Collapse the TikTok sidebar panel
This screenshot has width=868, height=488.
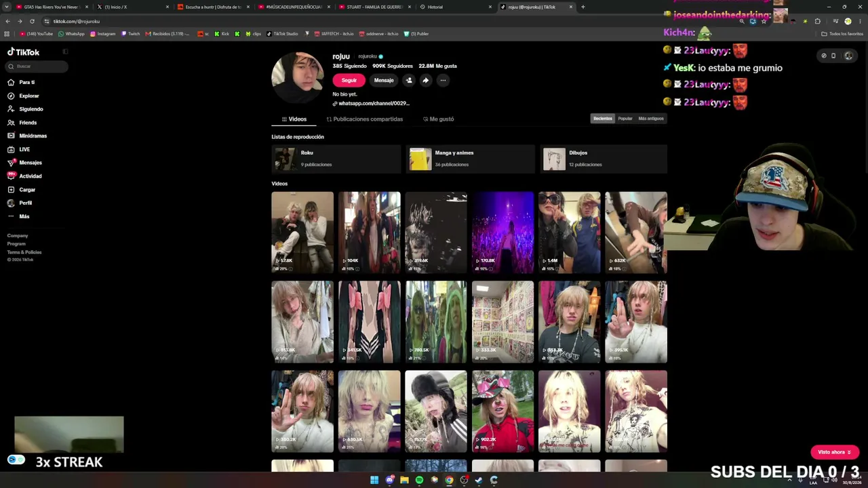(65, 52)
